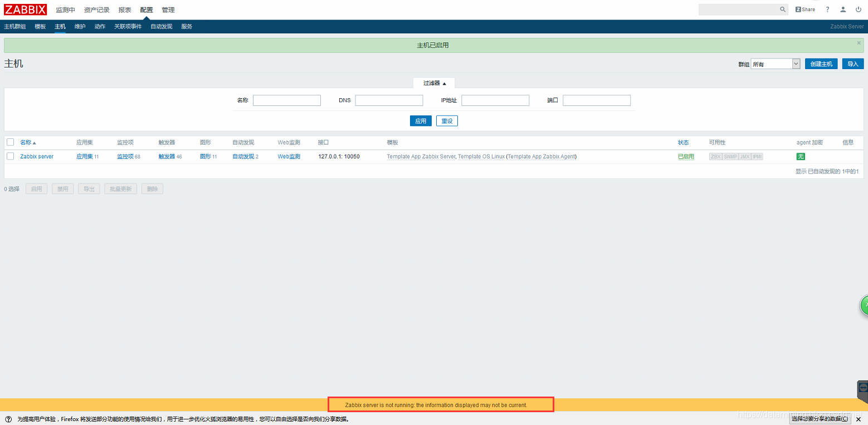Click the SNMP availability indicator
Image resolution: width=868 pixels, height=425 pixels.
coord(730,156)
